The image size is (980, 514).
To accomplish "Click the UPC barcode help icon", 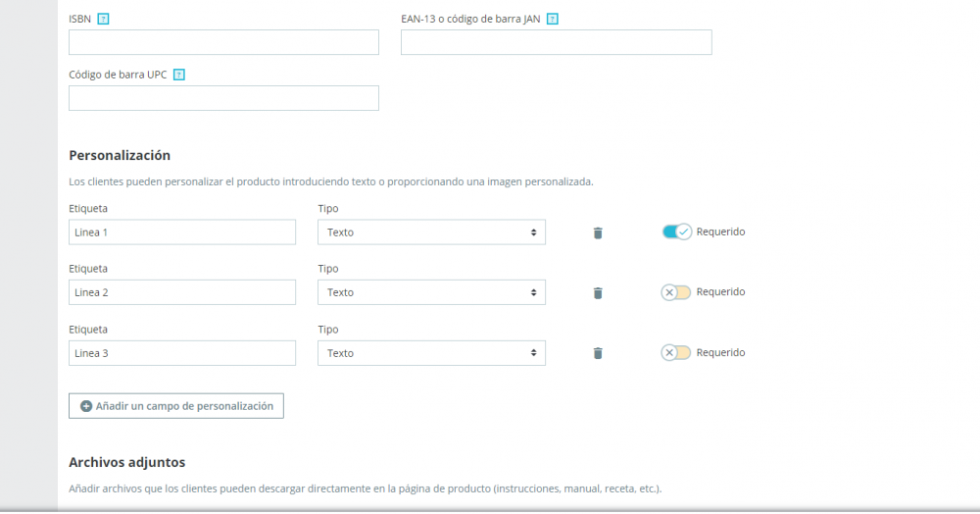I will [x=179, y=74].
